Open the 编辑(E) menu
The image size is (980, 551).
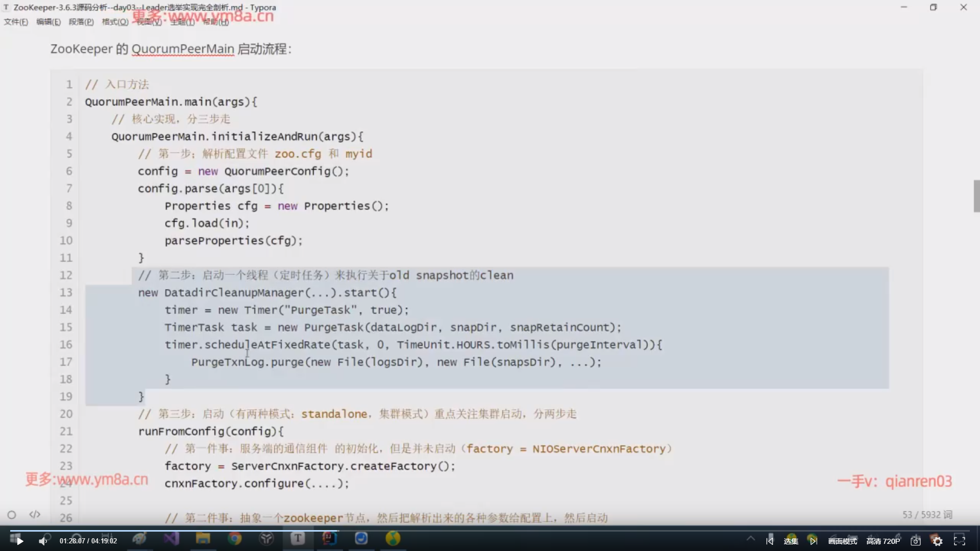click(x=48, y=22)
